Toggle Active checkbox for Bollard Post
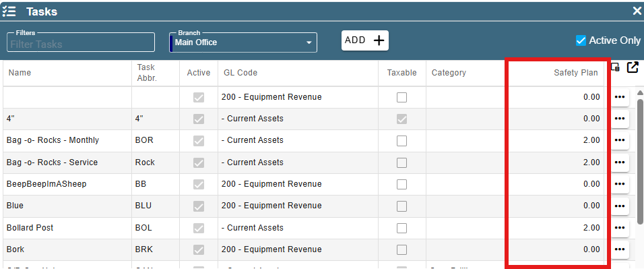This screenshot has width=644, height=269. tap(199, 228)
